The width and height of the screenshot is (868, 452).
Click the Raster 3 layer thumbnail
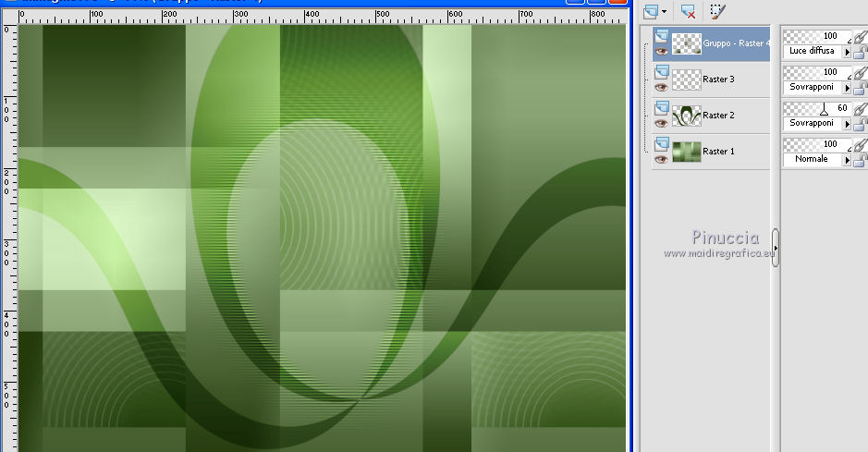(687, 79)
